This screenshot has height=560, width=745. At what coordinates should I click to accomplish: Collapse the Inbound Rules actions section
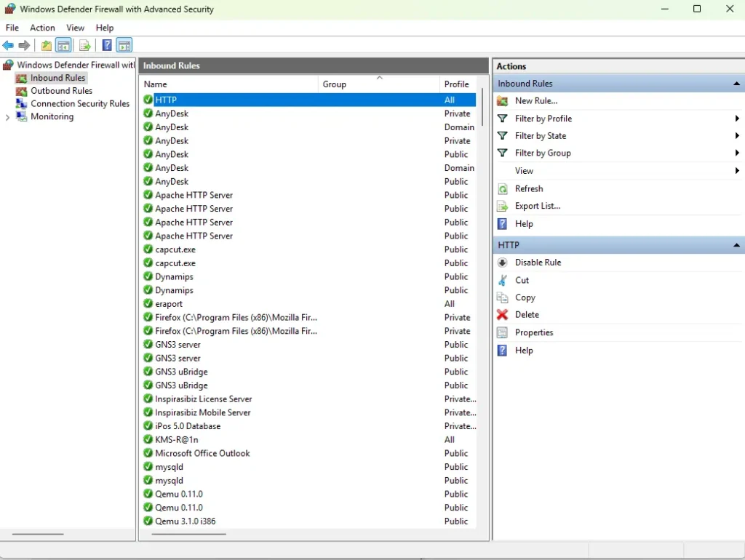click(736, 84)
